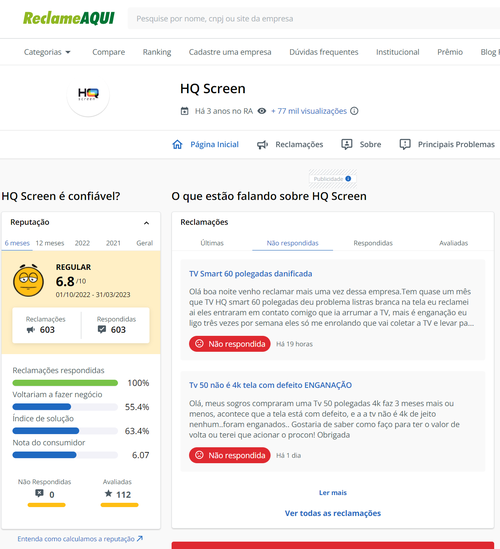
Task: Switch to Avaliadas complaints tab
Action: (454, 243)
